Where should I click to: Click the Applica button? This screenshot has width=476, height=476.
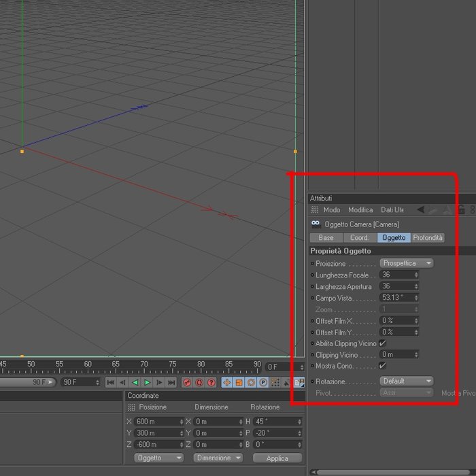[x=277, y=458]
